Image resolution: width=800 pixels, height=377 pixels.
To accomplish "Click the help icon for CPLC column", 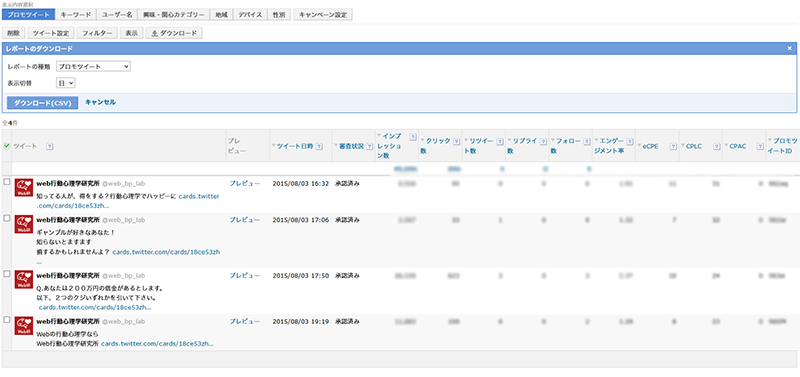I will [717, 146].
